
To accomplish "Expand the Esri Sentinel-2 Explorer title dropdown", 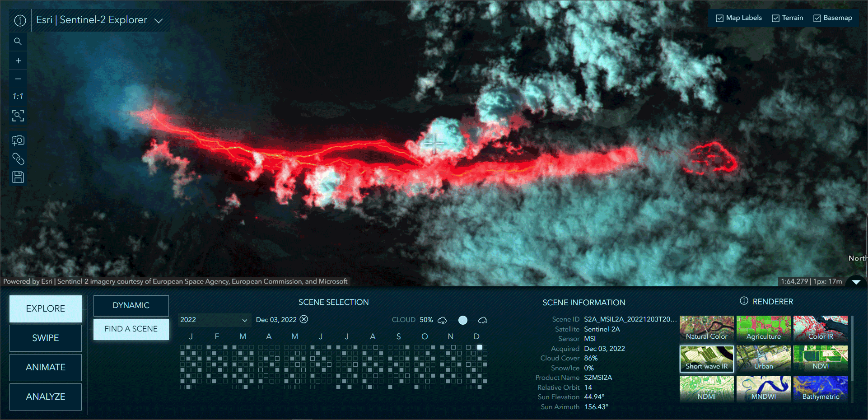I will (x=159, y=21).
